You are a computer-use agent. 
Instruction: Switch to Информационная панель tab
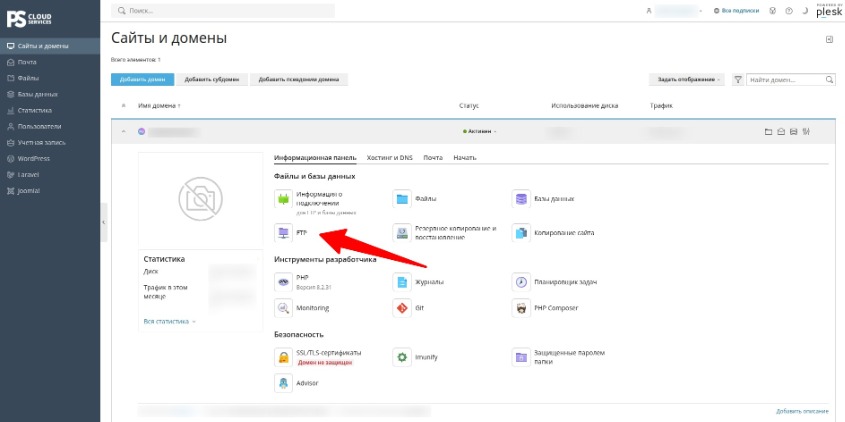tap(315, 158)
